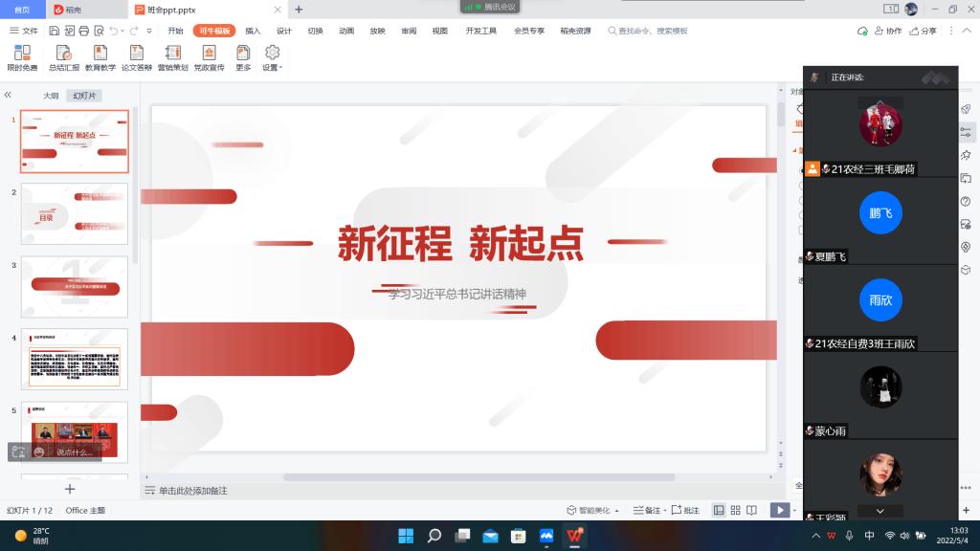Image resolution: width=980 pixels, height=551 pixels.
Task: Toggle reading view in status bar
Action: point(752,511)
